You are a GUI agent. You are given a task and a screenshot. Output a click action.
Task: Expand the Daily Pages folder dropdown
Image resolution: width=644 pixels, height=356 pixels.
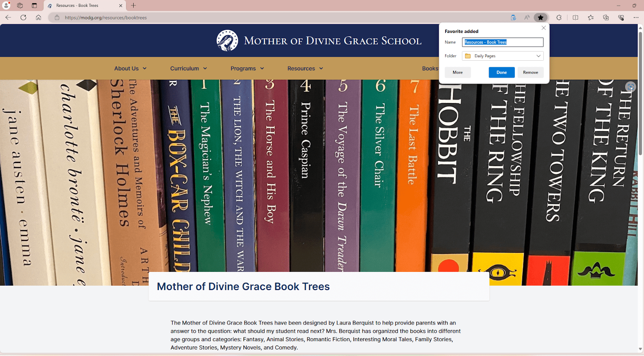(503, 56)
